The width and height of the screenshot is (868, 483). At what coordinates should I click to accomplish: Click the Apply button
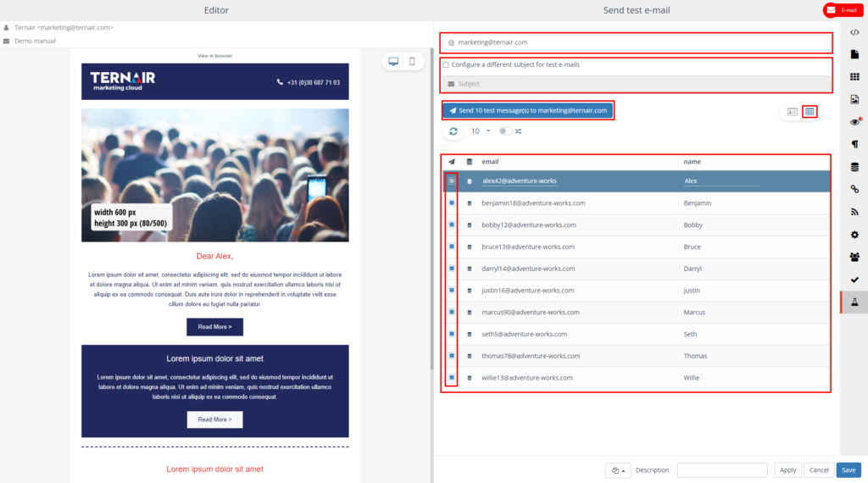coord(787,470)
